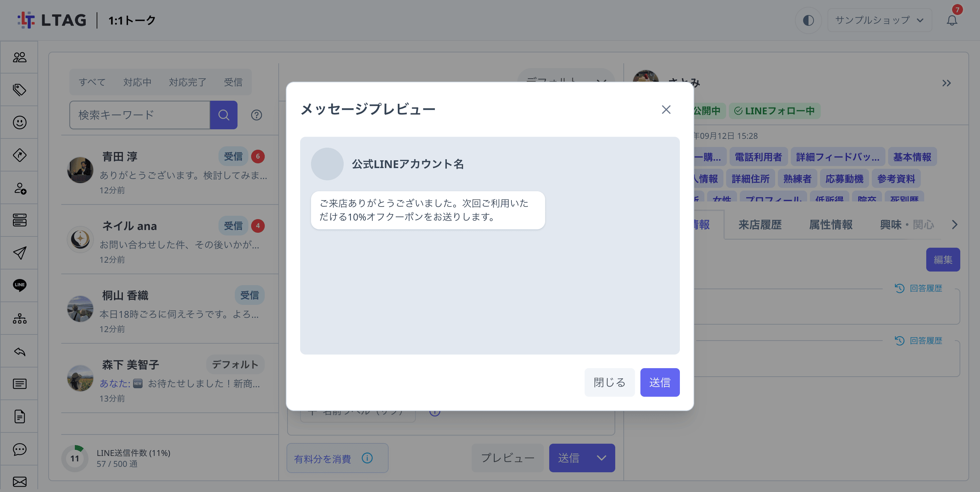Close the message preview dialog with X
980x492 pixels.
pyautogui.click(x=666, y=110)
